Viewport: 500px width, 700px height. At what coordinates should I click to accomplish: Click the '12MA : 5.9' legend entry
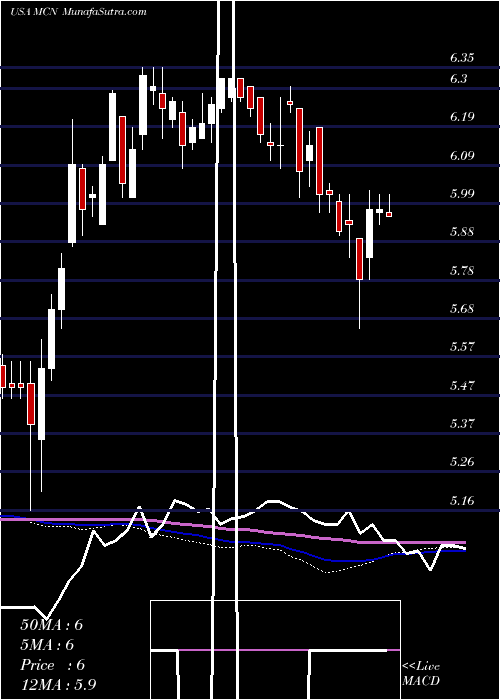click(x=59, y=685)
